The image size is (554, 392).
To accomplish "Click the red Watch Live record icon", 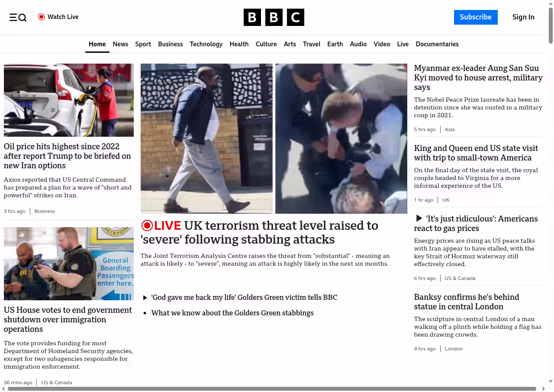I will click(x=42, y=17).
